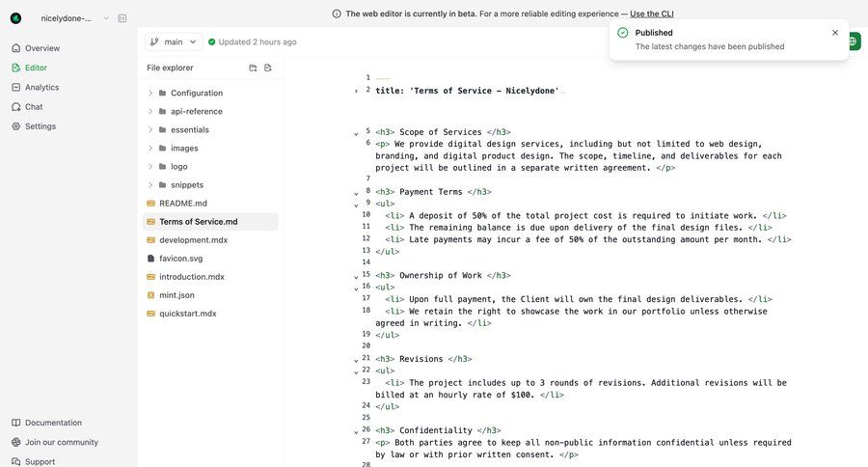Open Chat in the sidebar
This screenshot has height=467, width=868.
point(34,106)
